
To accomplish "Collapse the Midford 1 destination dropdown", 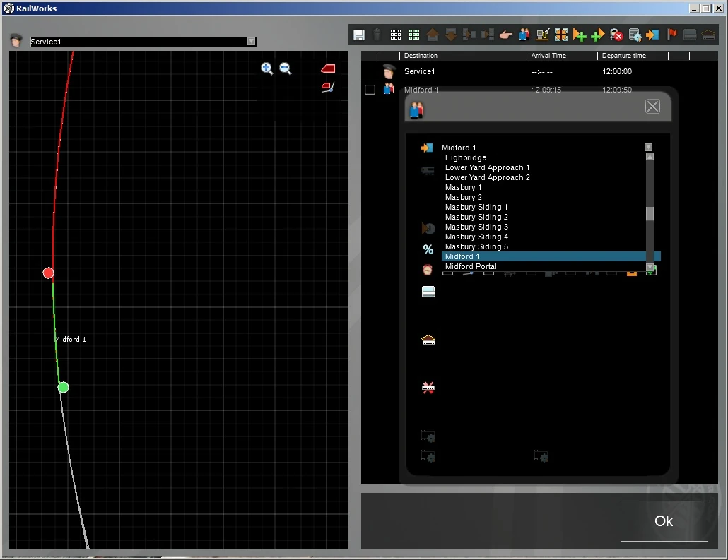I will 649,148.
